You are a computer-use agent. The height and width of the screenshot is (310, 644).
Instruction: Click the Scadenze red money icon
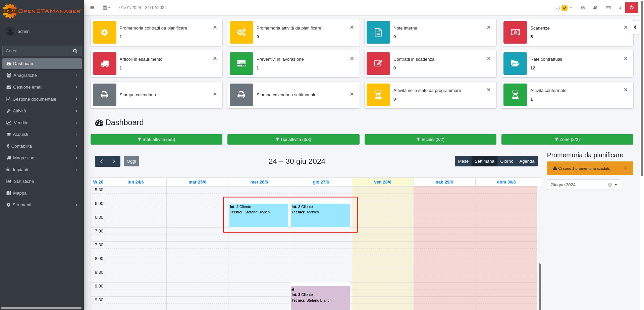[515, 32]
